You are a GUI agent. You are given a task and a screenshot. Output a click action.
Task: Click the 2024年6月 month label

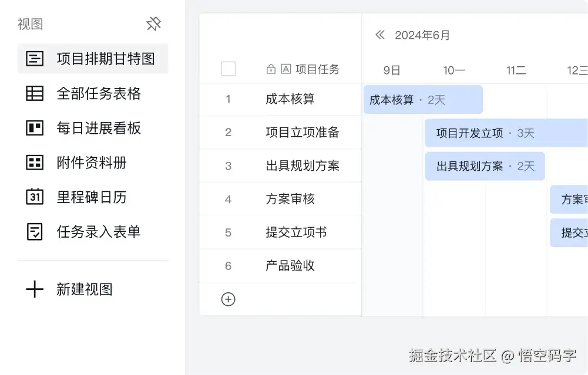click(x=422, y=35)
